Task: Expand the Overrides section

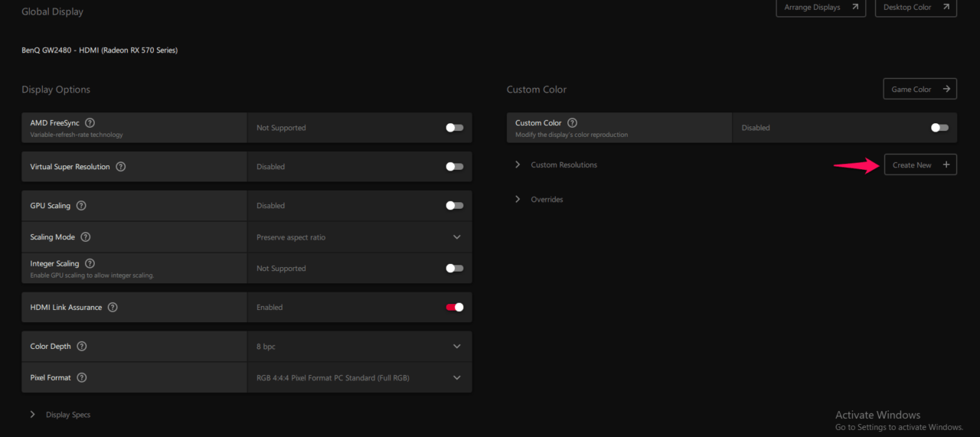Action: coord(518,199)
